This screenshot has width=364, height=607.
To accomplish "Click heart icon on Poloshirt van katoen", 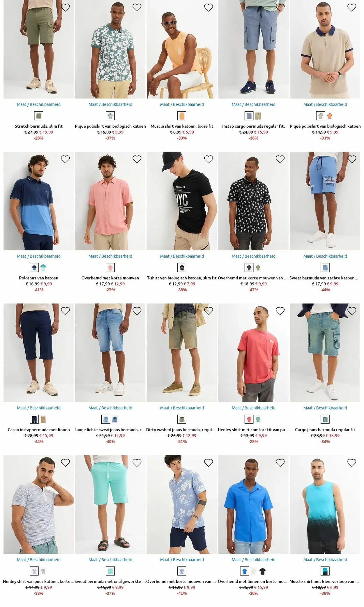I will tap(65, 159).
